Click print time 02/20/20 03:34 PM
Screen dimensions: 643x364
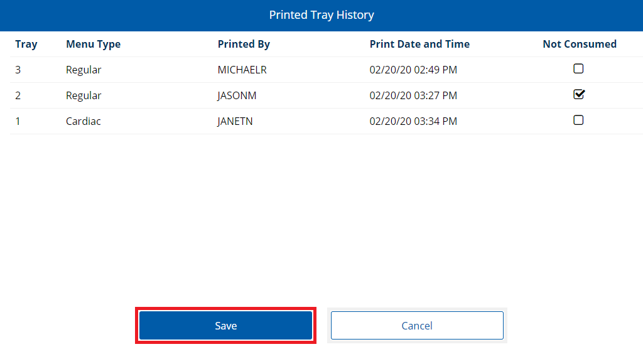tap(413, 121)
